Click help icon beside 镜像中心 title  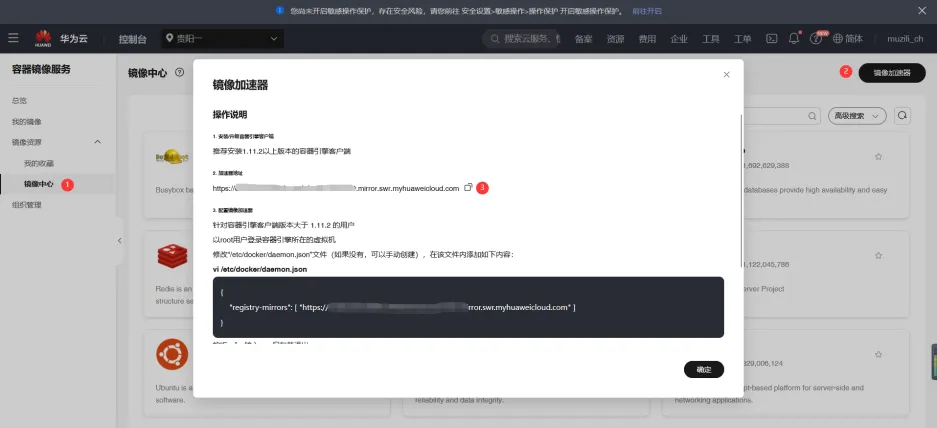179,72
